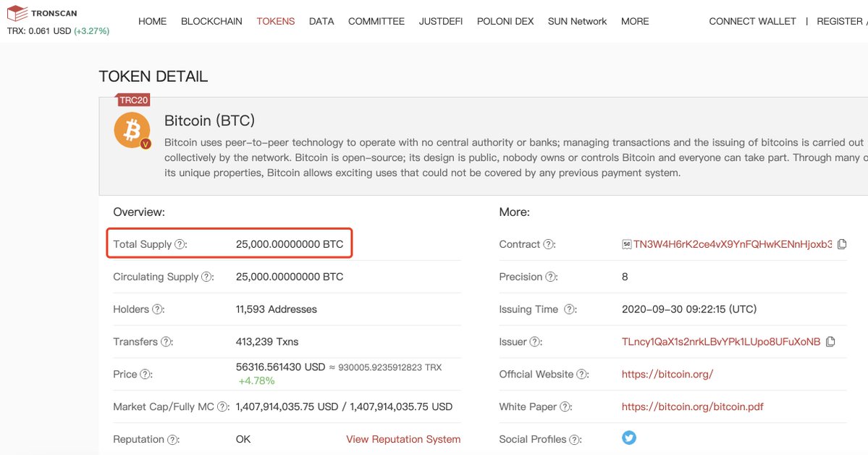Click the TRX price 0.061 USD text
Viewport: 868px width, 455px height.
(x=39, y=31)
